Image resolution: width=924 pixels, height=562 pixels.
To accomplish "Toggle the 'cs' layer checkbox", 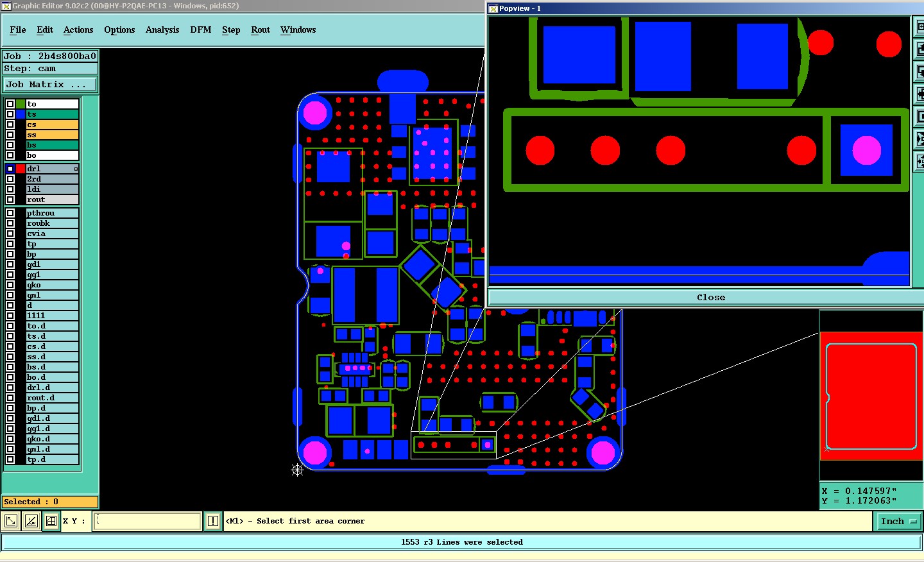I will click(x=10, y=124).
